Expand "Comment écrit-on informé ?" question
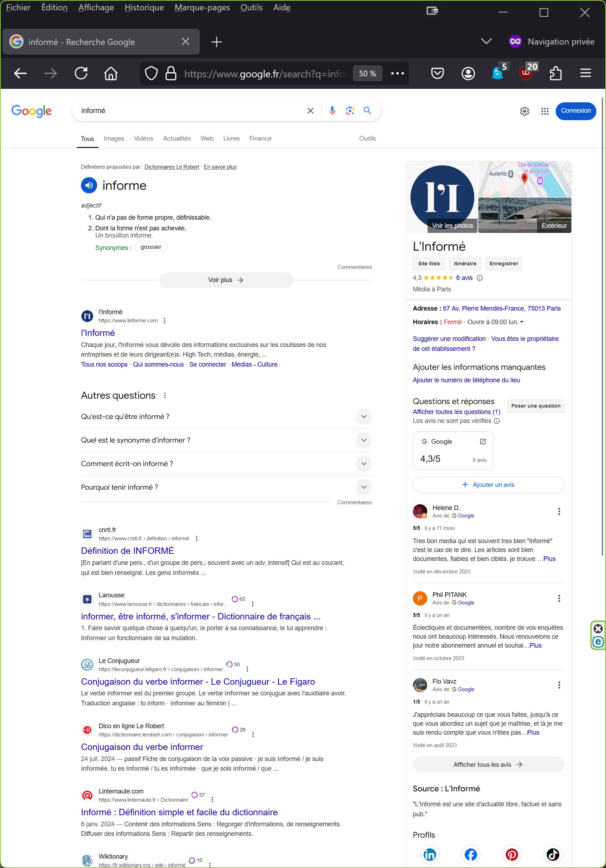The height and width of the screenshot is (868, 606). [364, 464]
